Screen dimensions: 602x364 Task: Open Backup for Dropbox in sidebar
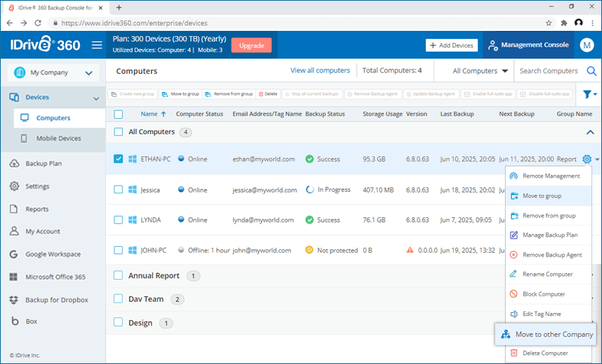tap(56, 299)
